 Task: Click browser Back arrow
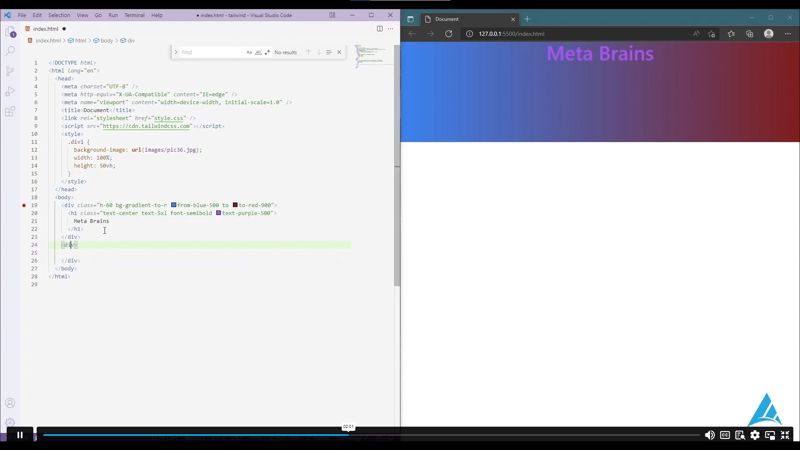coord(412,34)
